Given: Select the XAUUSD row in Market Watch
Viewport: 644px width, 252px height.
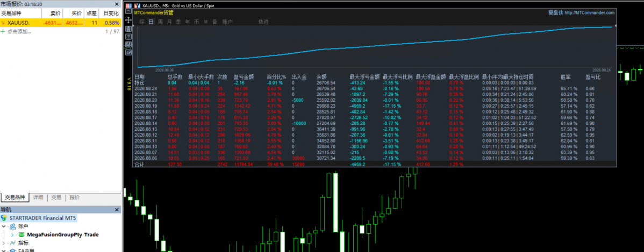Looking at the screenshot, I should (x=61, y=23).
